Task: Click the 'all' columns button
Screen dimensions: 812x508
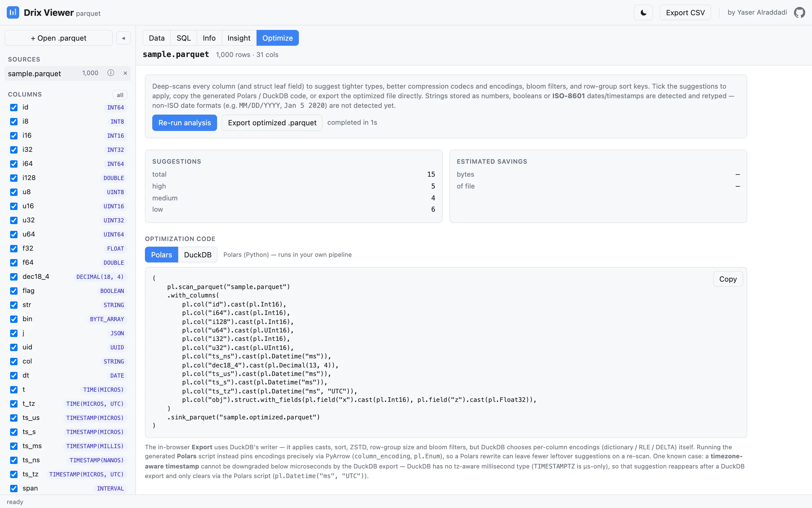Action: (120, 95)
